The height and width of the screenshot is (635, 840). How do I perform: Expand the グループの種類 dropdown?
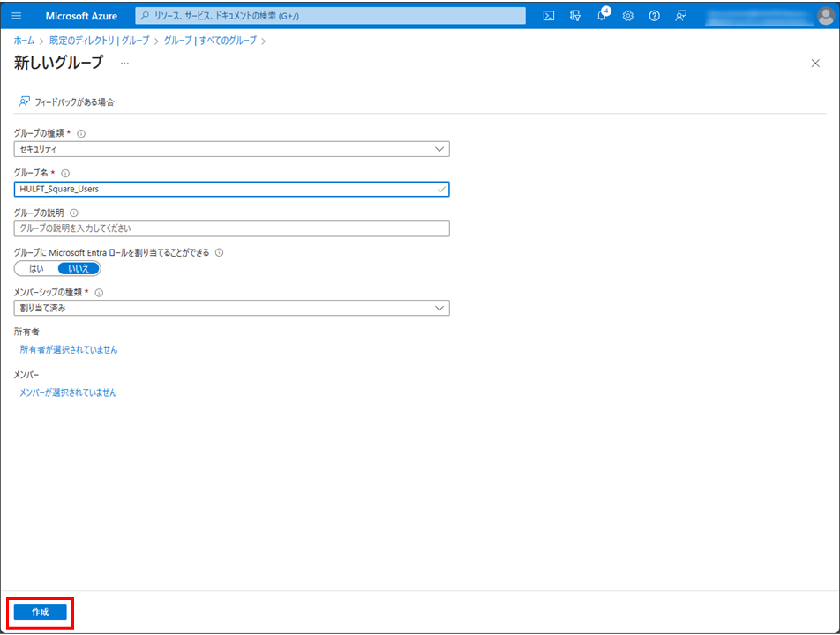coord(232,149)
